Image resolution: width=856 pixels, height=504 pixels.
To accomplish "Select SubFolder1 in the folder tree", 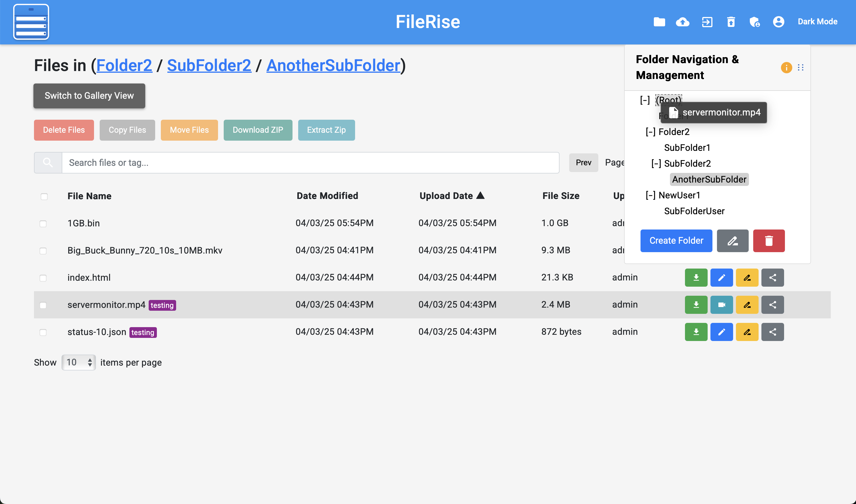I will (x=687, y=148).
